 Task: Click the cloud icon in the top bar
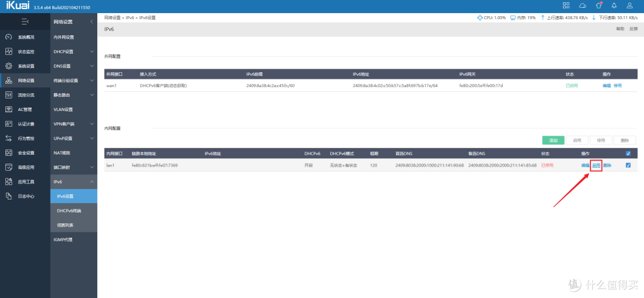click(583, 5)
